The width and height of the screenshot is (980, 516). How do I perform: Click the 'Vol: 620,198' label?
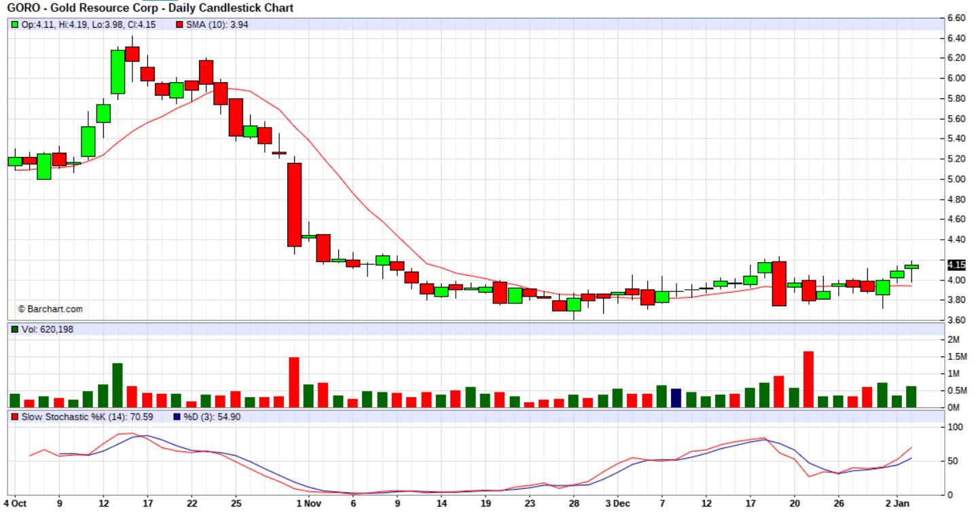click(46, 329)
